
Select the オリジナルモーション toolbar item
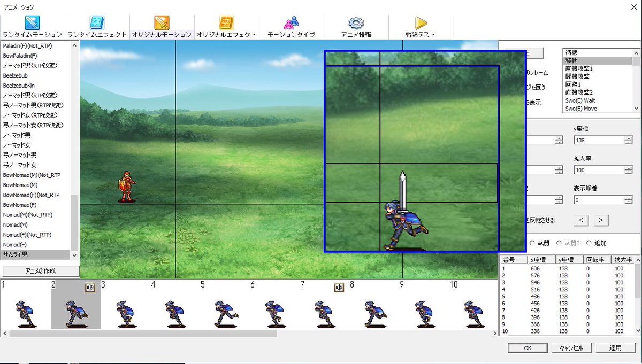[162, 27]
